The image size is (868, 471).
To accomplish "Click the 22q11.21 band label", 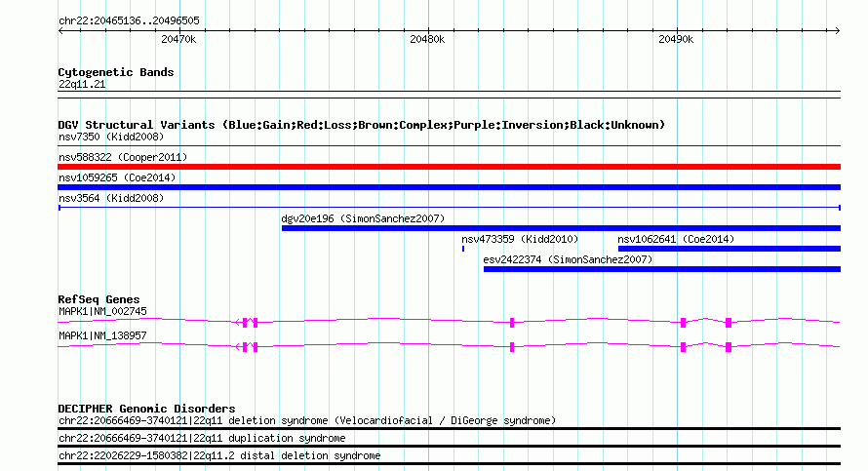I will [82, 84].
